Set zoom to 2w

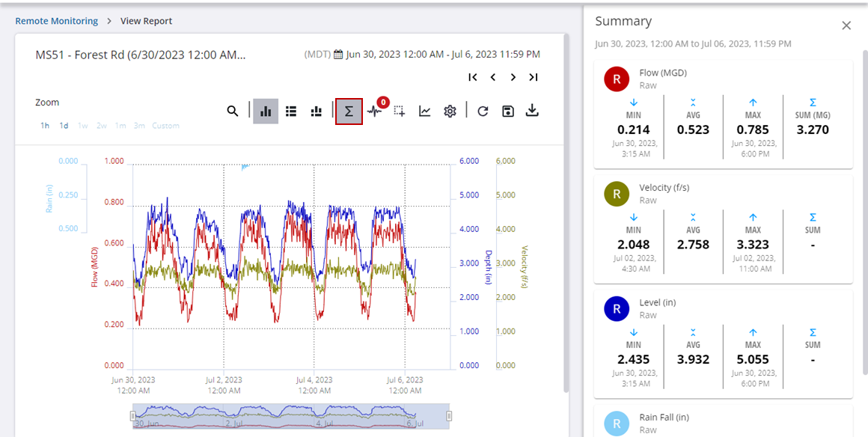point(102,126)
